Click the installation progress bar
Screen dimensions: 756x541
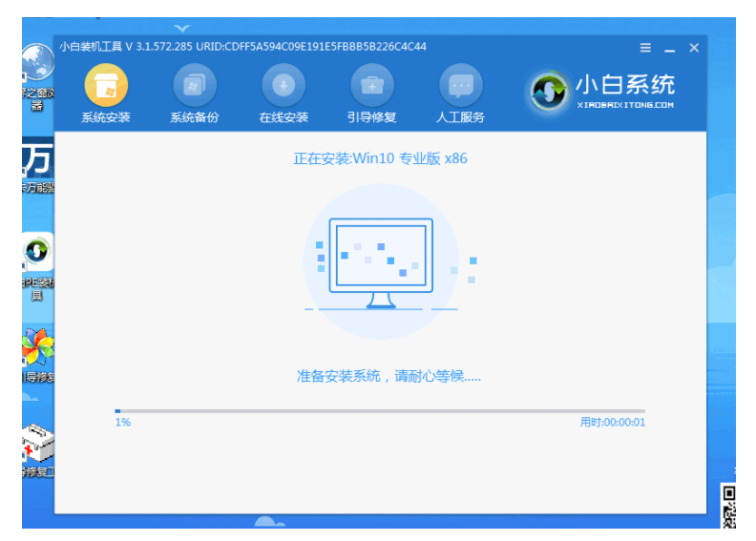click(379, 411)
